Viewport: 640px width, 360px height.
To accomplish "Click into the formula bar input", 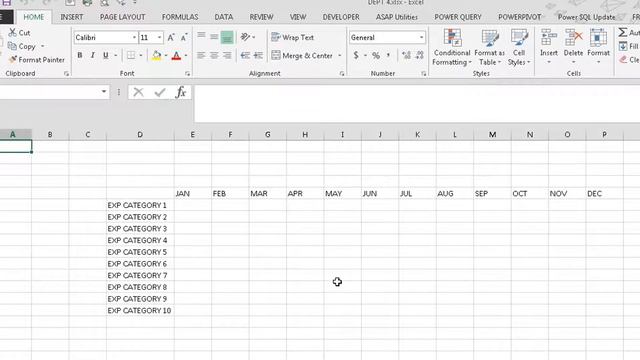I will point(417,104).
